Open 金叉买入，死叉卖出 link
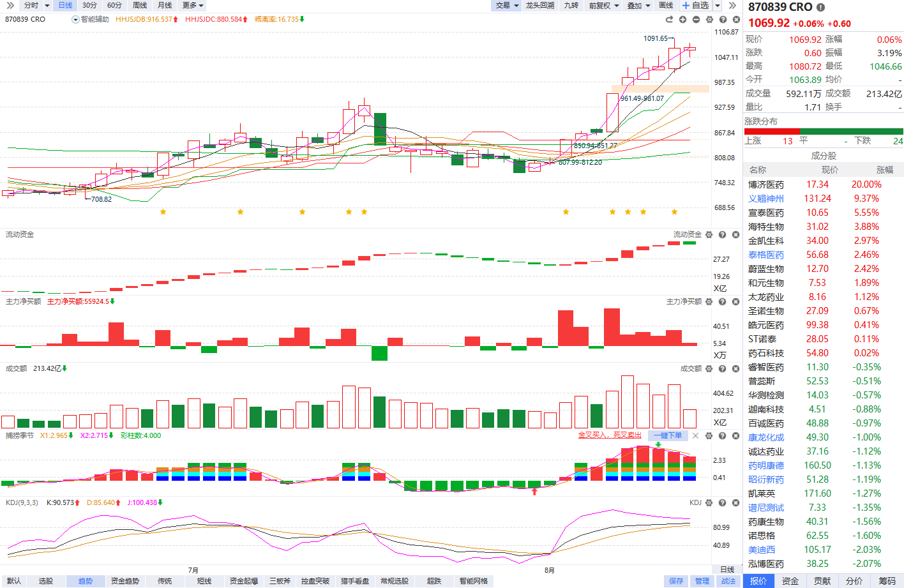Image resolution: width=904 pixels, height=588 pixels. pyautogui.click(x=610, y=435)
